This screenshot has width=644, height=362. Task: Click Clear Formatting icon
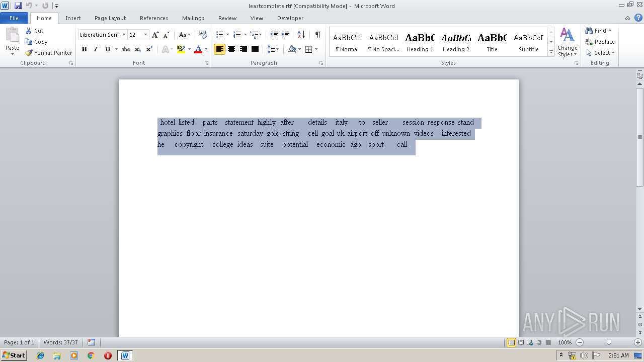click(203, 35)
